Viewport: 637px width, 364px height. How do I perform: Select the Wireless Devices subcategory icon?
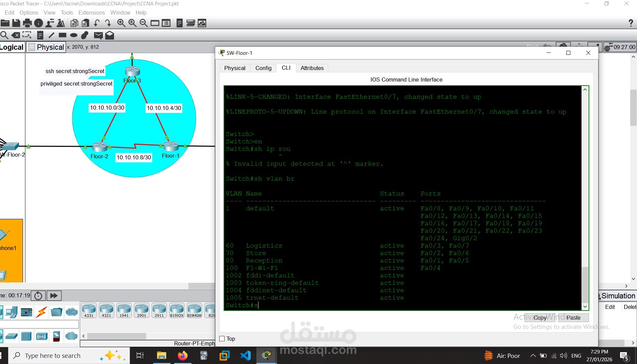[x=42, y=336]
